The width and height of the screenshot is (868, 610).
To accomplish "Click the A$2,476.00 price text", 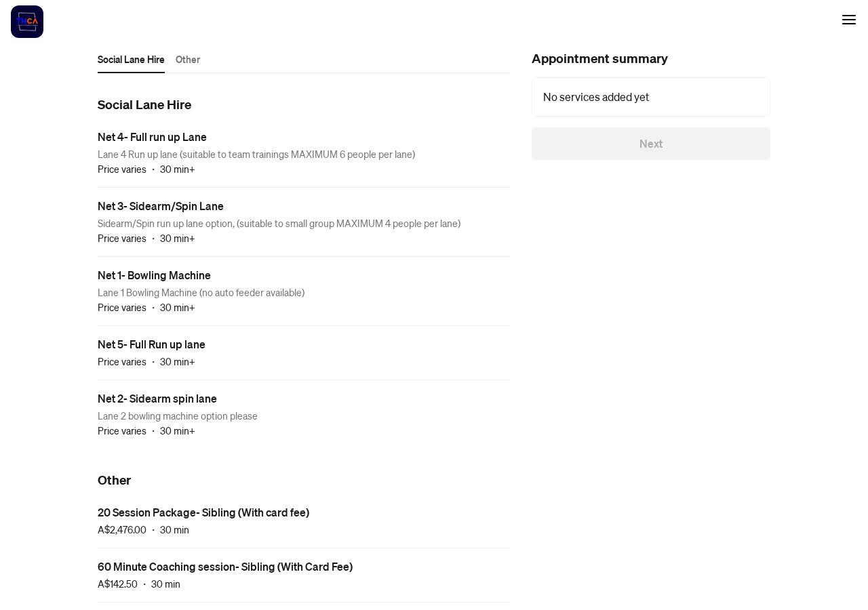I will (x=122, y=530).
